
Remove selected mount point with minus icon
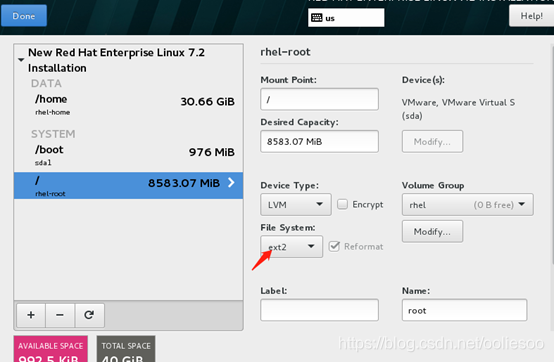click(x=60, y=315)
